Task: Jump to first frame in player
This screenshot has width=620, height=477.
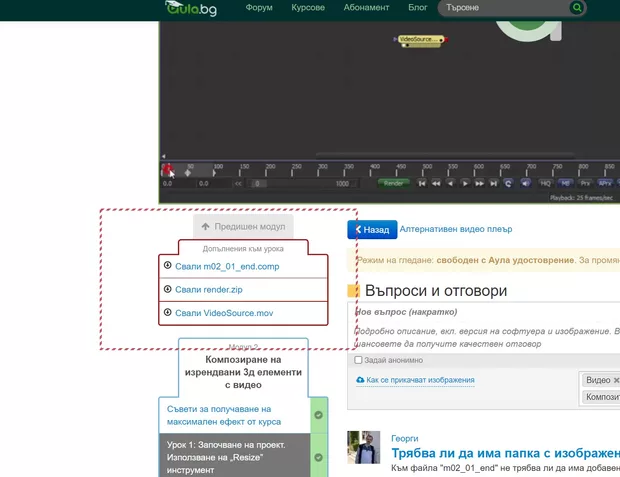Action: pyautogui.click(x=422, y=184)
